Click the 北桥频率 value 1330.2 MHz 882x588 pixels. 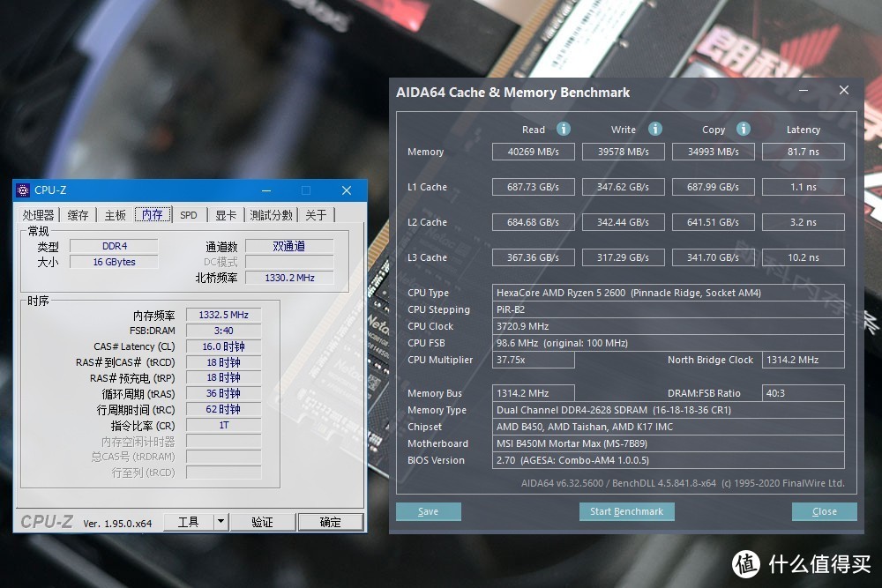tap(289, 278)
